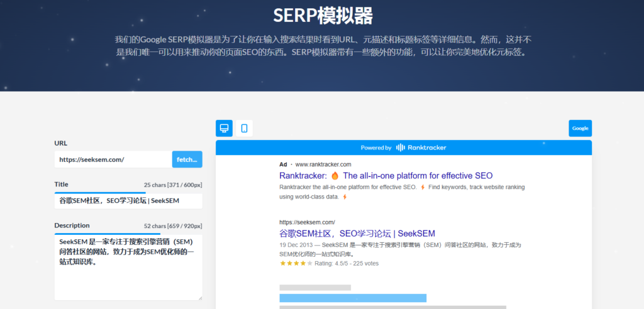Click the Description field label
This screenshot has width=644, height=309.
[x=72, y=225]
